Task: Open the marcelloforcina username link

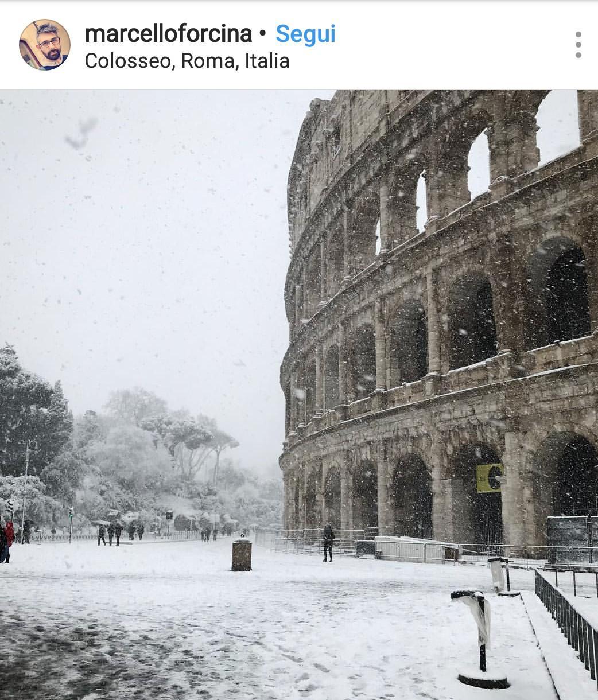Action: point(168,34)
